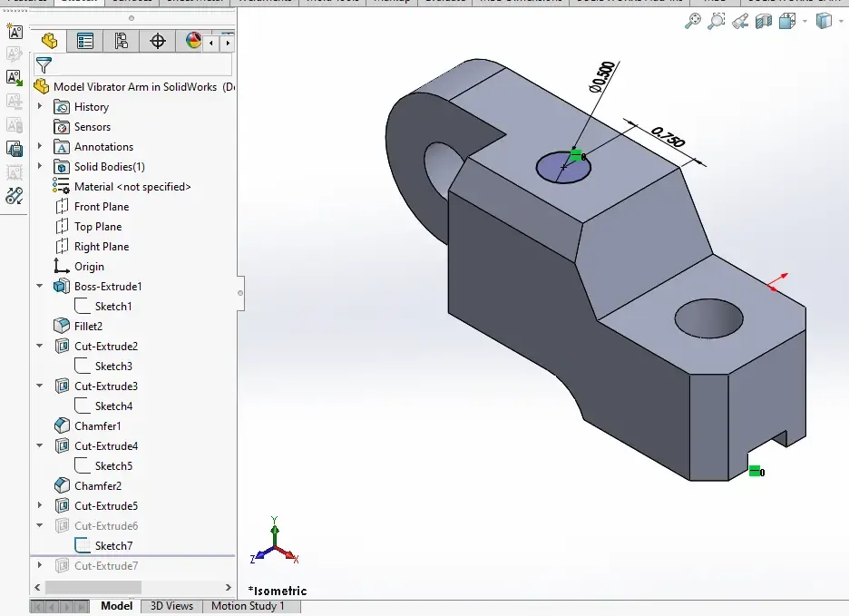Select Sketch4 in the feature tree

[x=103, y=406]
